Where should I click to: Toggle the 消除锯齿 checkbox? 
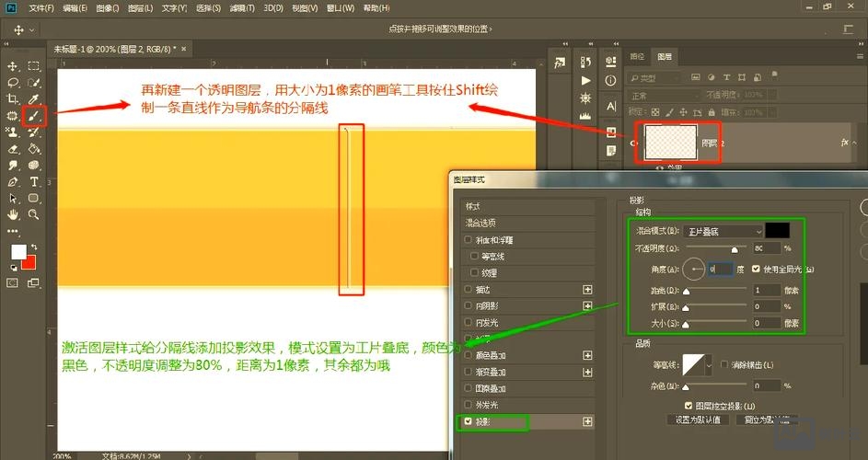coord(724,364)
